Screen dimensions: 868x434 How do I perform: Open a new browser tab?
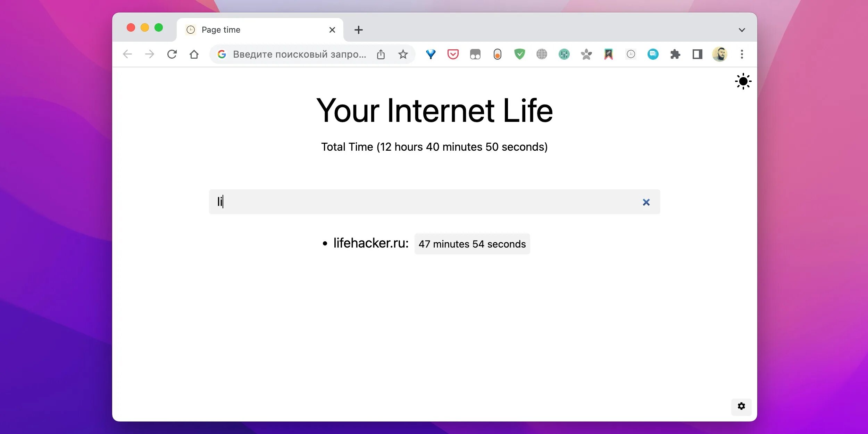point(358,30)
